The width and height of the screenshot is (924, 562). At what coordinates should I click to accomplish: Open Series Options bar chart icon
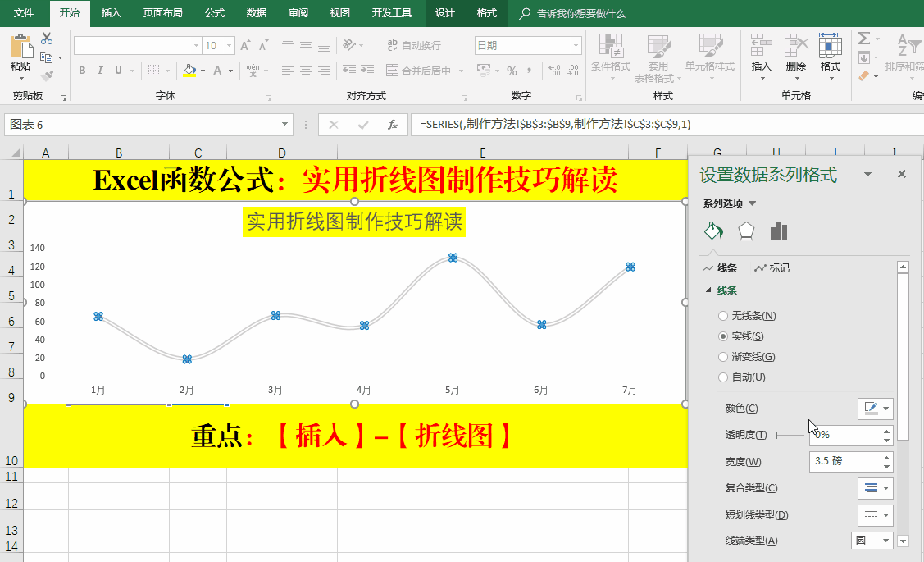(x=778, y=231)
